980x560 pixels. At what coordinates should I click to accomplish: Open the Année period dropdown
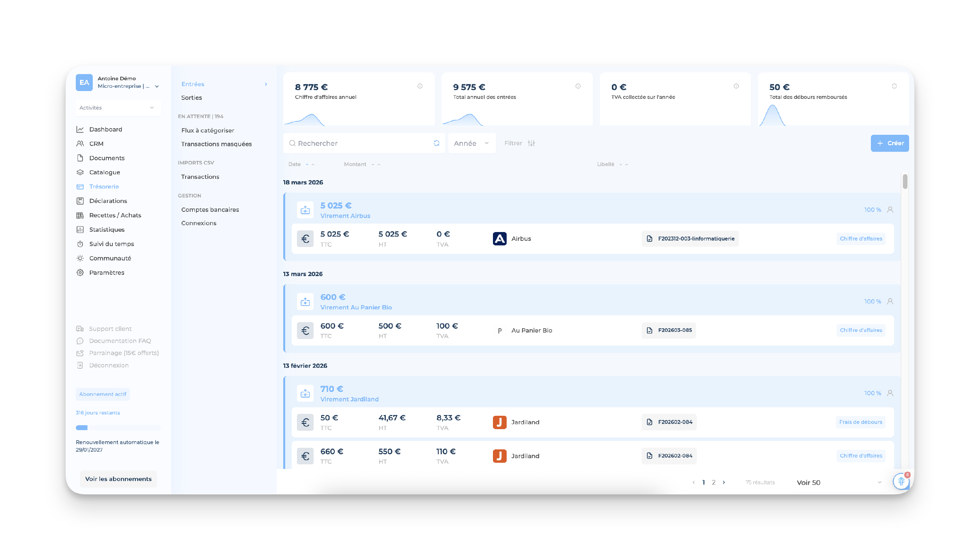[471, 143]
